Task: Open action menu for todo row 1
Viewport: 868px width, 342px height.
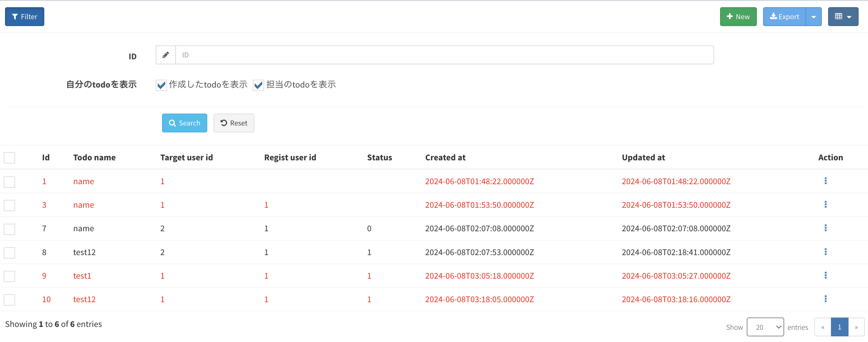Action: 825,181
